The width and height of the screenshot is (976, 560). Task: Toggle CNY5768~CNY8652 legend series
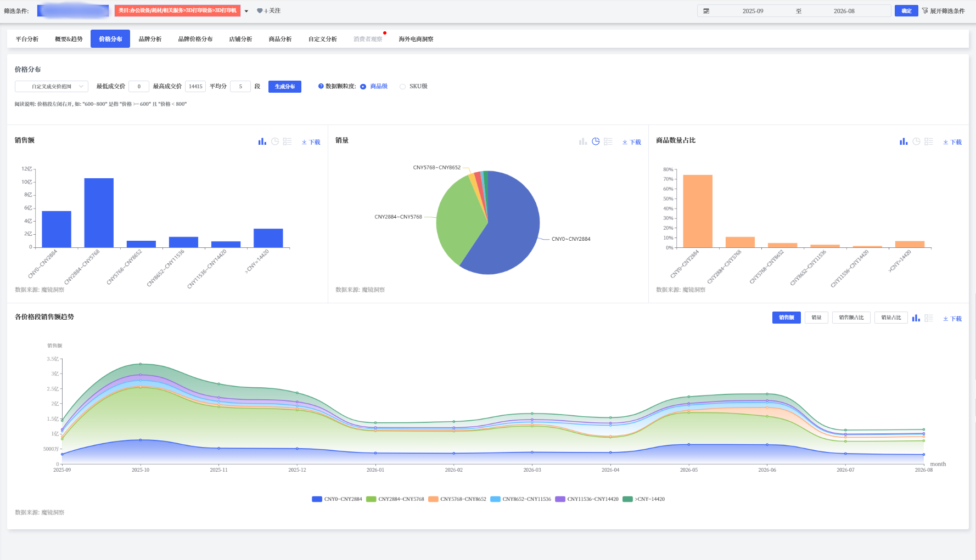pyautogui.click(x=457, y=499)
